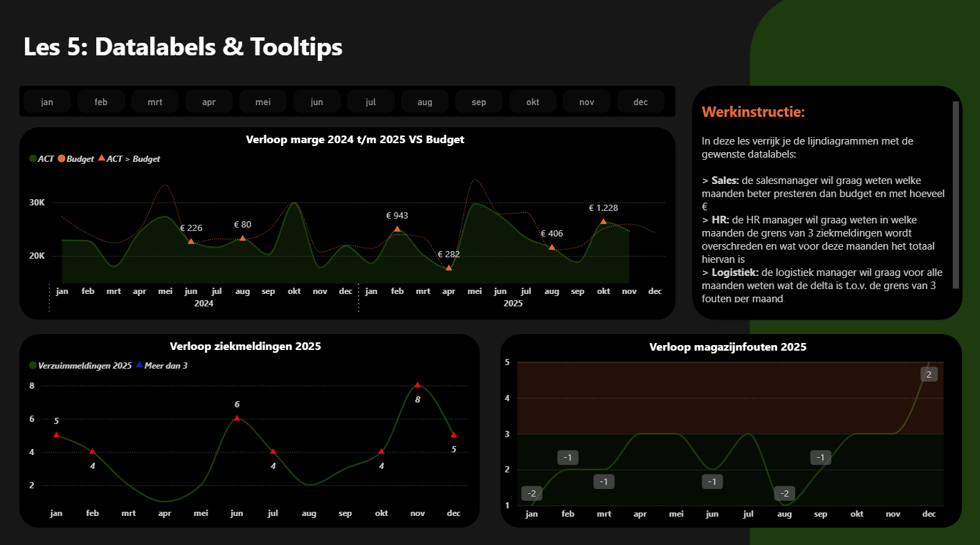Click the jun triangle marker showing 6 ziekmeldingen

[237, 417]
